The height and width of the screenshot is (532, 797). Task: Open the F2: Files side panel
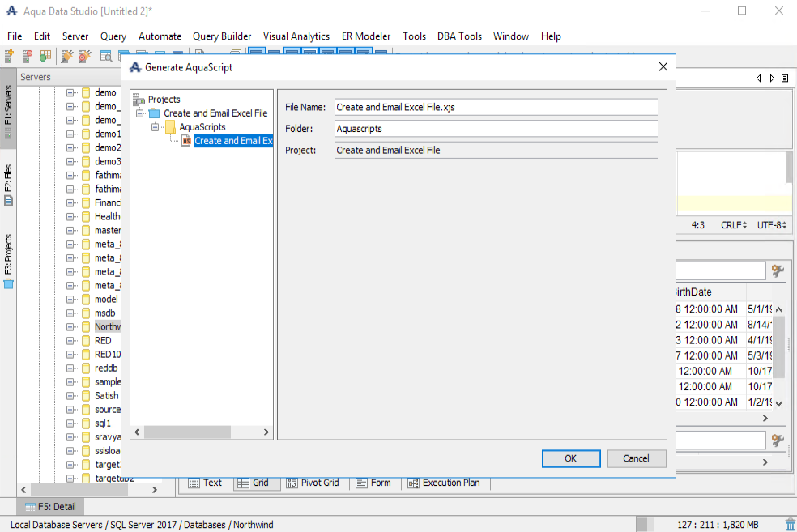(x=8, y=185)
